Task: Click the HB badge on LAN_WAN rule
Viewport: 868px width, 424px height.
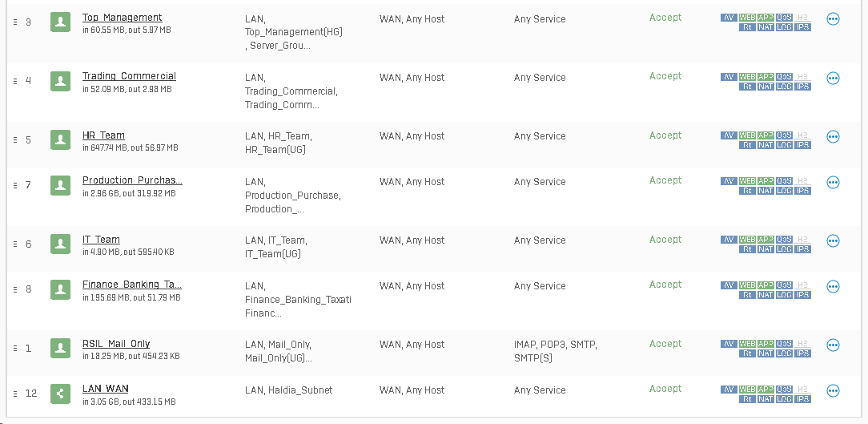Action: 802,390
